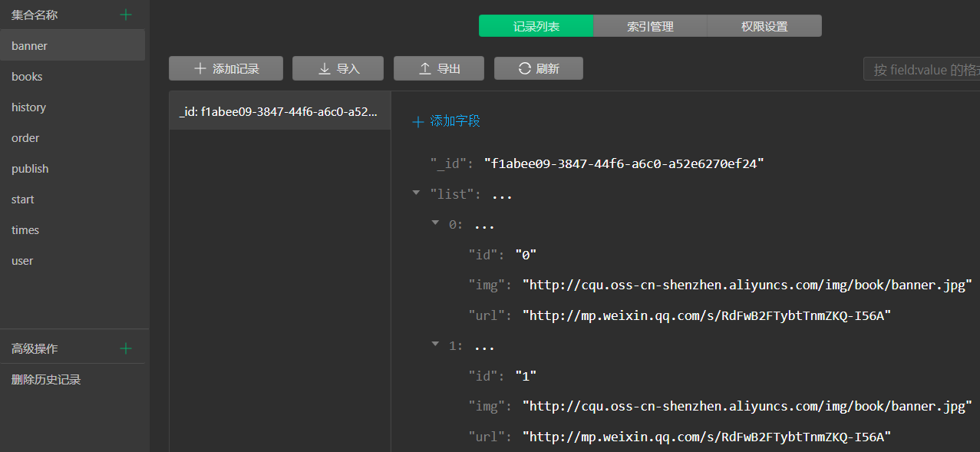The width and height of the screenshot is (980, 452).
Task: Click the plus icon of 添加字段
Action: tap(418, 121)
